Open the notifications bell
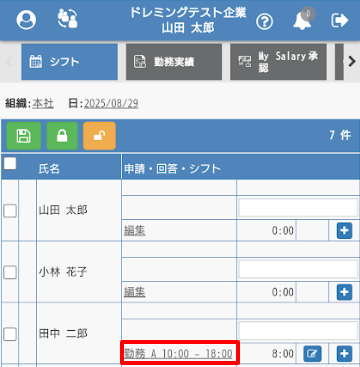Image resolution: width=360 pixels, height=367 pixels. (x=302, y=20)
